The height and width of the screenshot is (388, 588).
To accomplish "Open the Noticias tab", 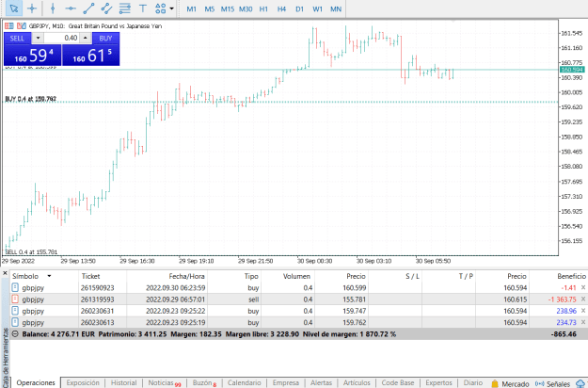I will point(165,382).
